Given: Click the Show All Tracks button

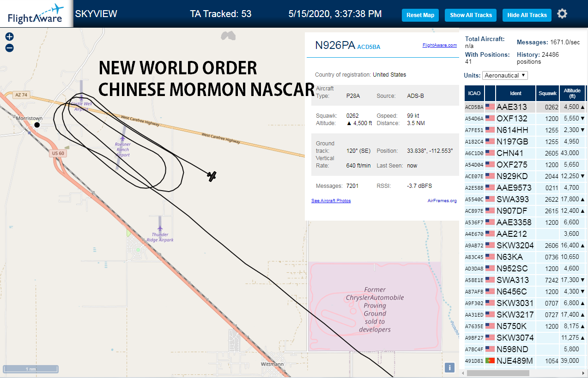Looking at the screenshot, I should point(471,15).
